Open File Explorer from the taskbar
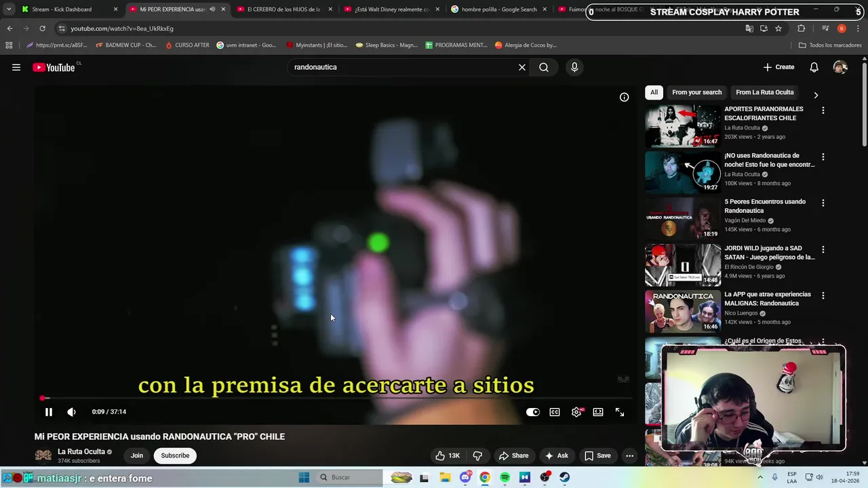The image size is (868, 488). (445, 477)
